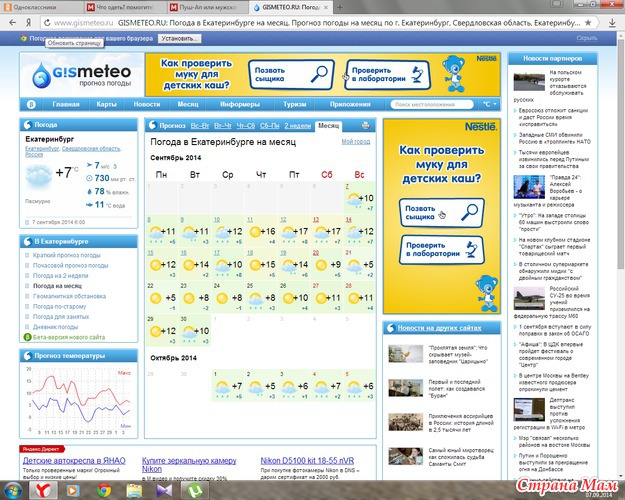Open uTorrent from the taskbar
Image resolution: width=625 pixels, height=500 pixels.
(x=195, y=490)
